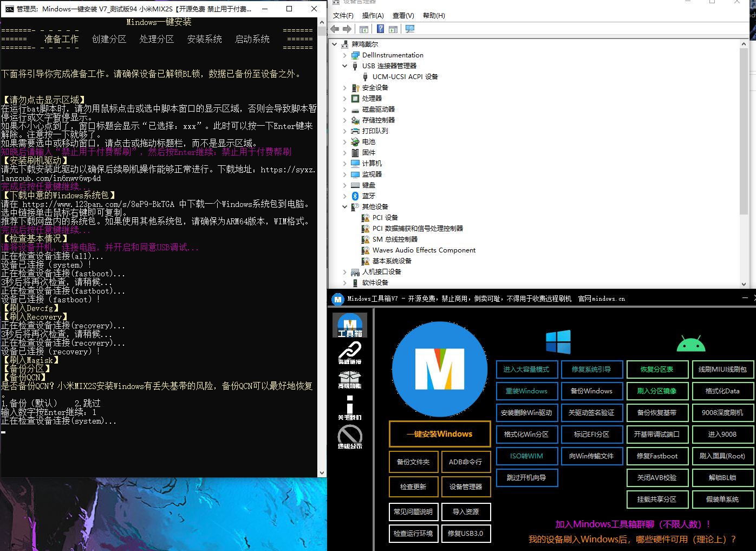Viewport: 756px width, 551px height.
Task: Open the 工具箱 sidebar tab
Action: [349, 325]
